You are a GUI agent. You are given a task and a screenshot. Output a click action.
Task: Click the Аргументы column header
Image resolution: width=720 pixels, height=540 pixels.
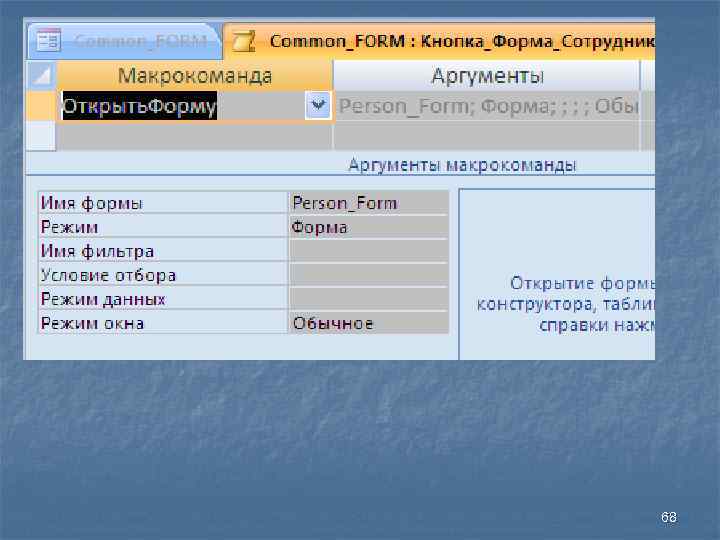tap(487, 76)
